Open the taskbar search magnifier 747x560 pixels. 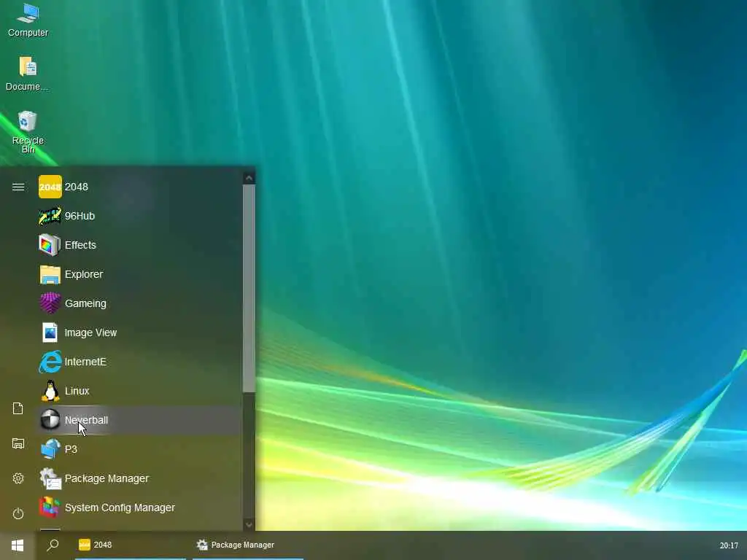coord(53,545)
